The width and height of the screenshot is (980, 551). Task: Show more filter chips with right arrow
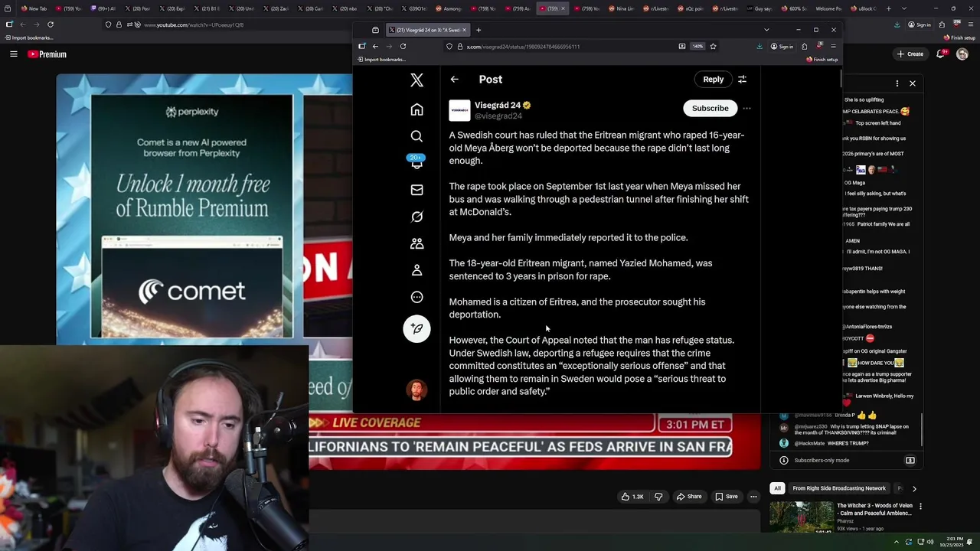coord(914,488)
